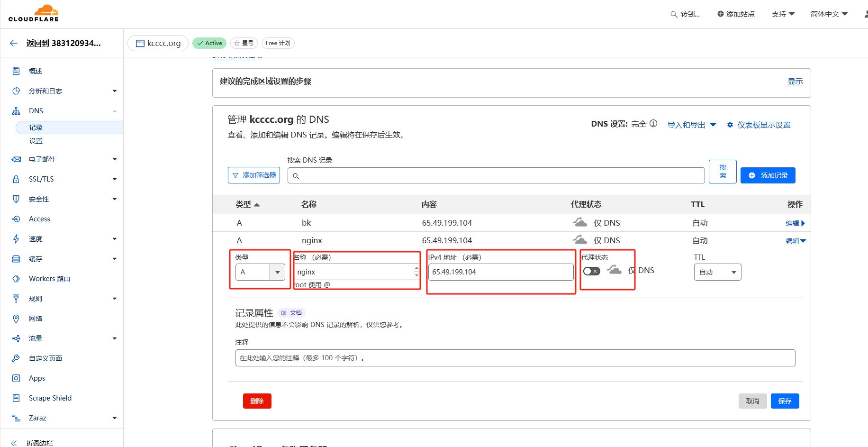Viewport: 868px width, 447px height.
Task: Collapse the DNS sidebar section arrow
Action: [x=115, y=111]
